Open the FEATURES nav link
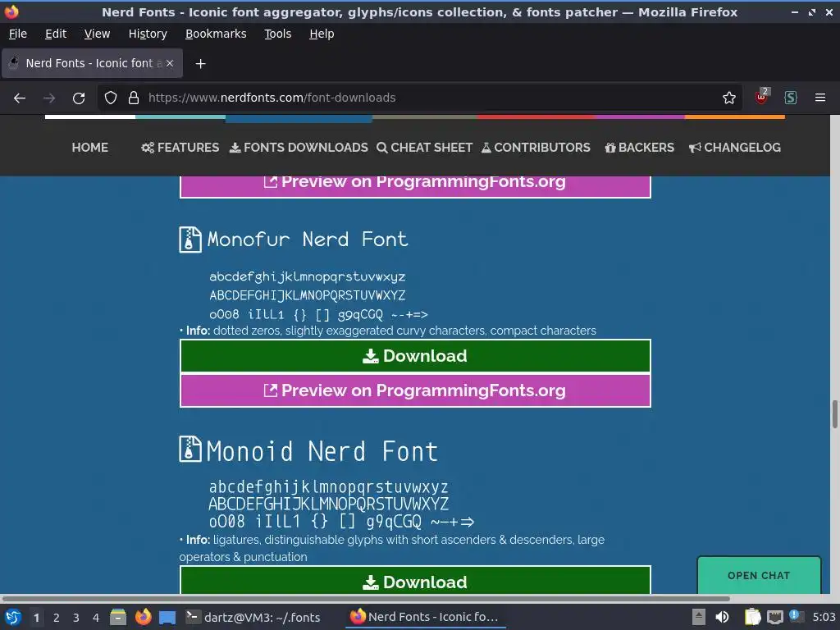The image size is (840, 630). click(x=180, y=148)
